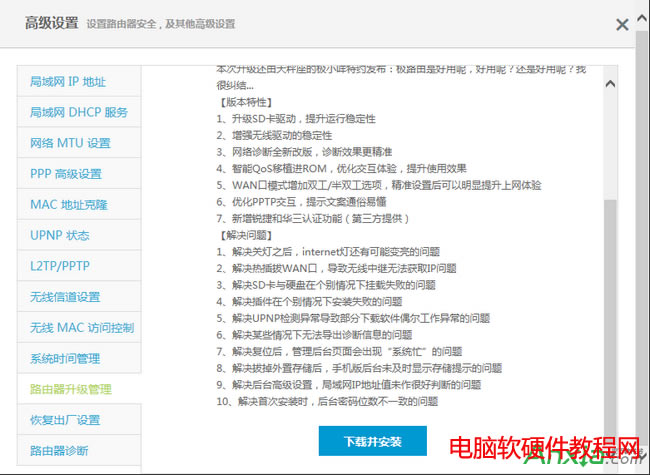The image size is (650, 475).
Task: Select 网络 MTU 设置 menu item
Action: (79, 143)
